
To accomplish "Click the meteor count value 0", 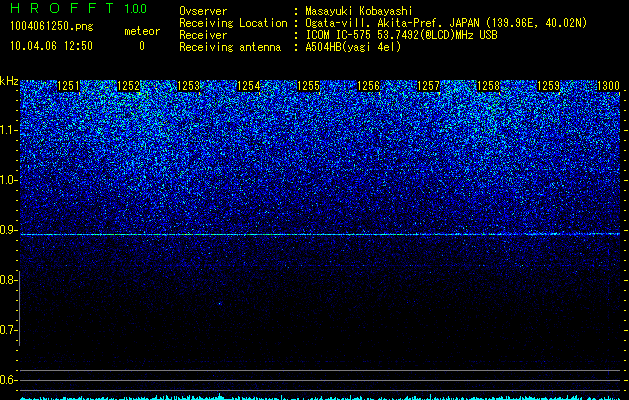I will coord(142,46).
